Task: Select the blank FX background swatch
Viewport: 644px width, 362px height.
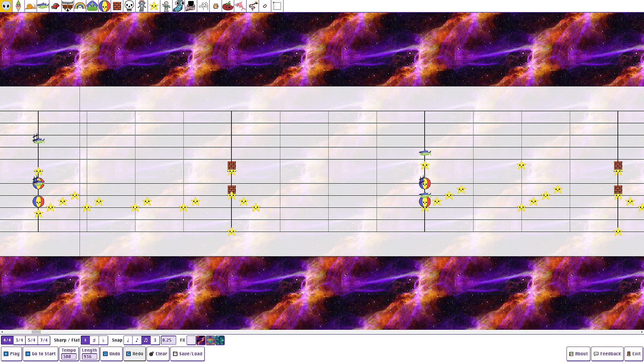Action: click(x=191, y=340)
